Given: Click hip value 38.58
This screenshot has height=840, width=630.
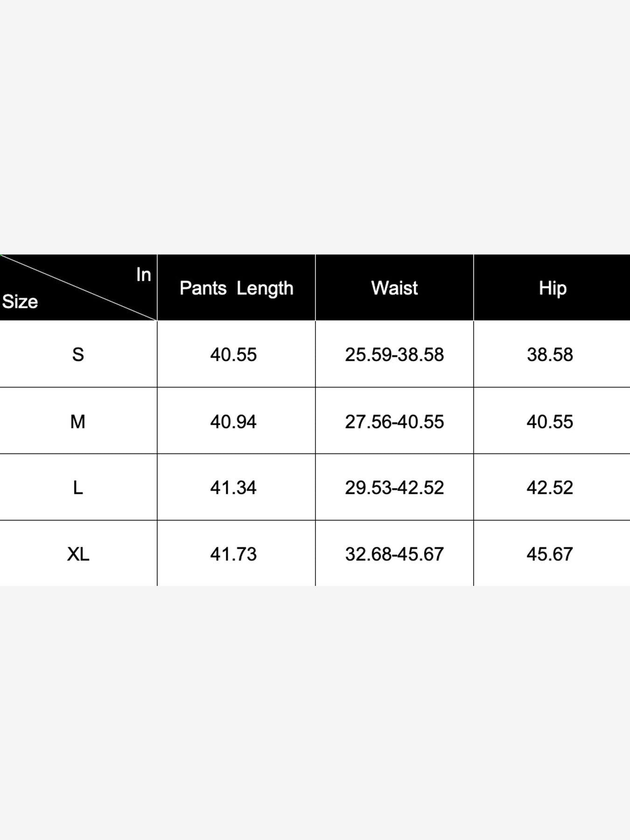Looking at the screenshot, I should (x=550, y=355).
